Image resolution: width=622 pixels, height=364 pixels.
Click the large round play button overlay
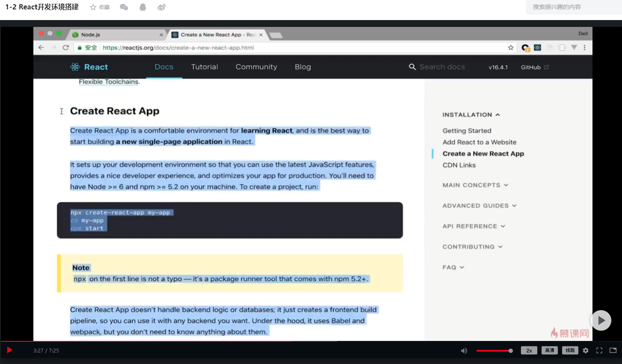[x=601, y=320]
